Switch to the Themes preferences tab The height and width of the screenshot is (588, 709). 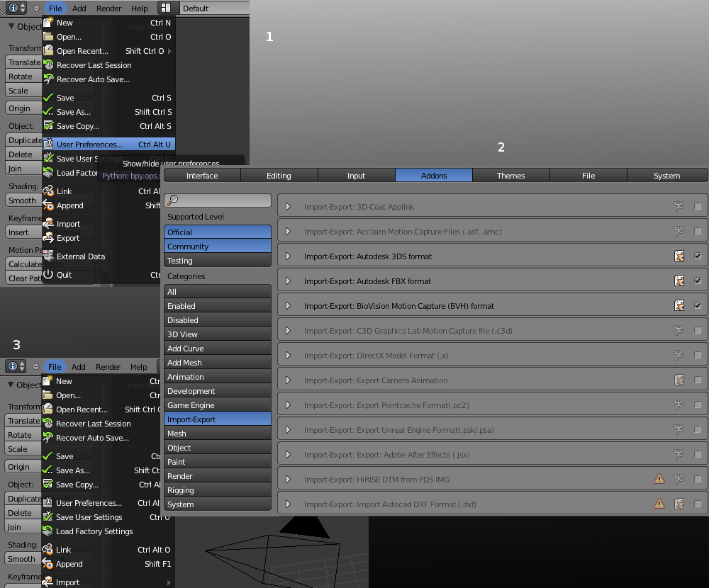point(510,176)
